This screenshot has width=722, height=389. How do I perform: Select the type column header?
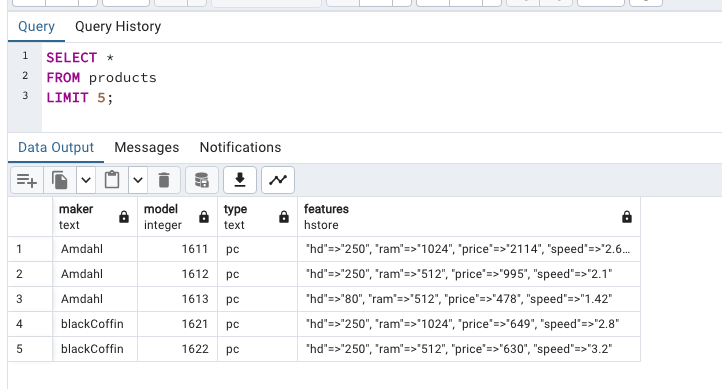(x=257, y=217)
